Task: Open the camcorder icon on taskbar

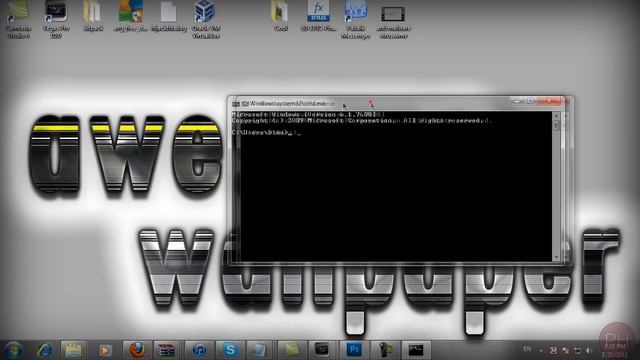Action: (384, 350)
